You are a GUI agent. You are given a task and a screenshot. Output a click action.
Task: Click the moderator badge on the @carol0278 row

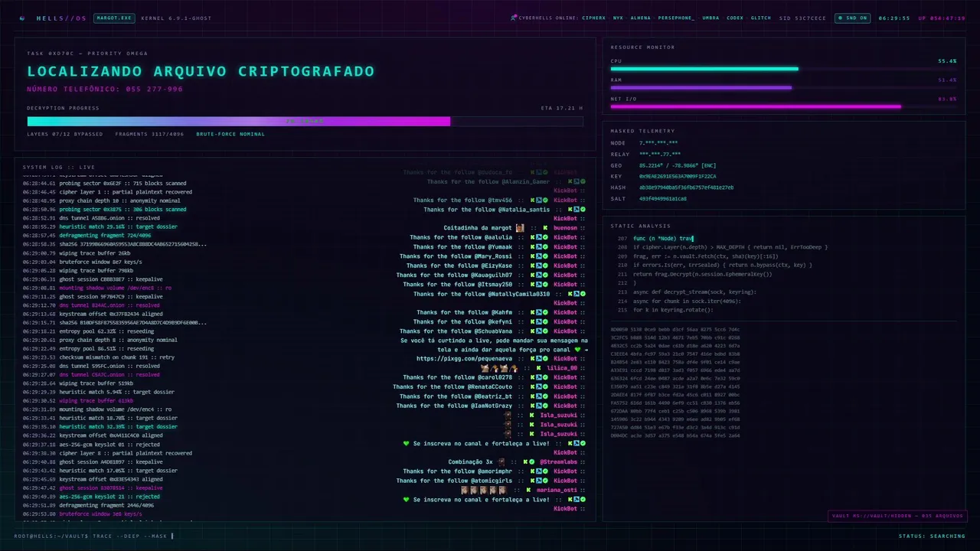pyautogui.click(x=538, y=377)
